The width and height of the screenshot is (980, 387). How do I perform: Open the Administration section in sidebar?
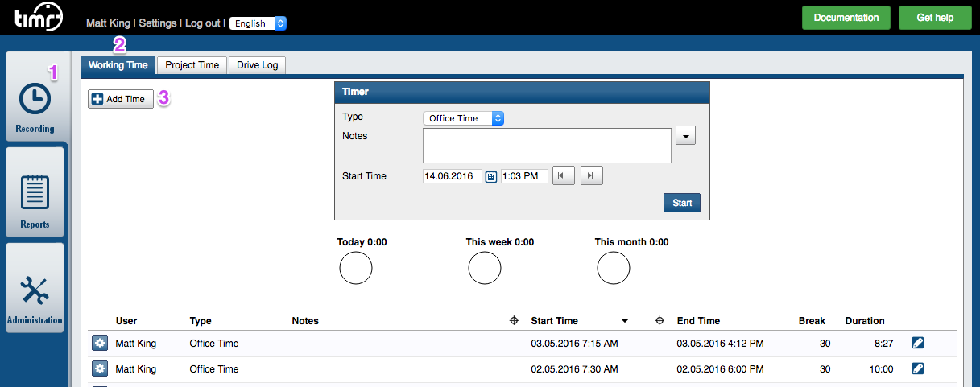click(35, 288)
